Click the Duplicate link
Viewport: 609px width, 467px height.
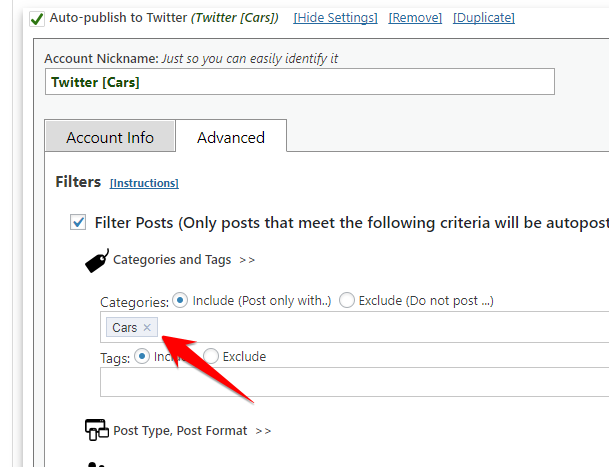click(x=484, y=18)
